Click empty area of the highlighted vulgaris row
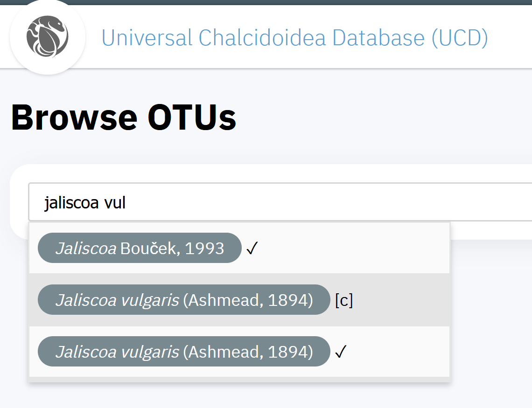Viewport: 532px width, 408px height. [x=400, y=299]
